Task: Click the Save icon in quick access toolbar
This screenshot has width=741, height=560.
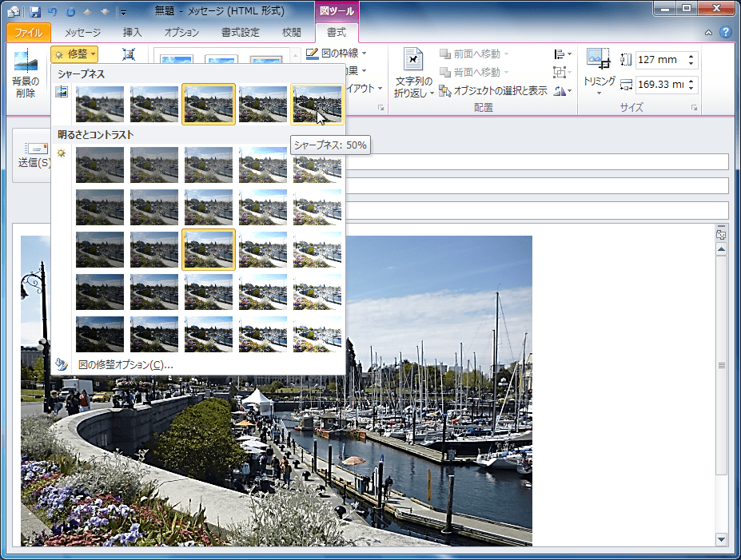Action: pyautogui.click(x=35, y=12)
